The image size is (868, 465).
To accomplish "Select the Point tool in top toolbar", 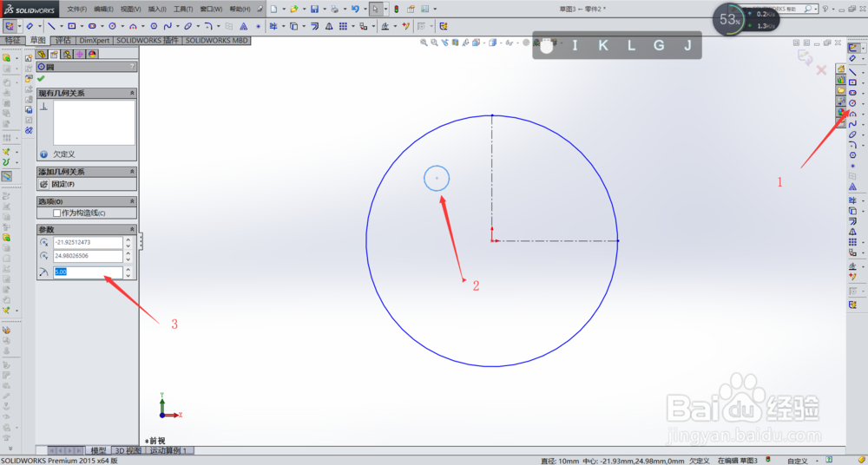I will (258, 26).
